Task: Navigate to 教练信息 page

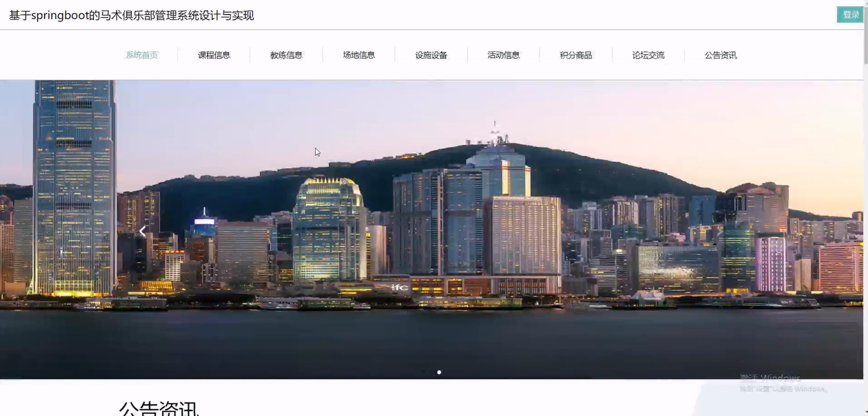Action: pyautogui.click(x=286, y=55)
